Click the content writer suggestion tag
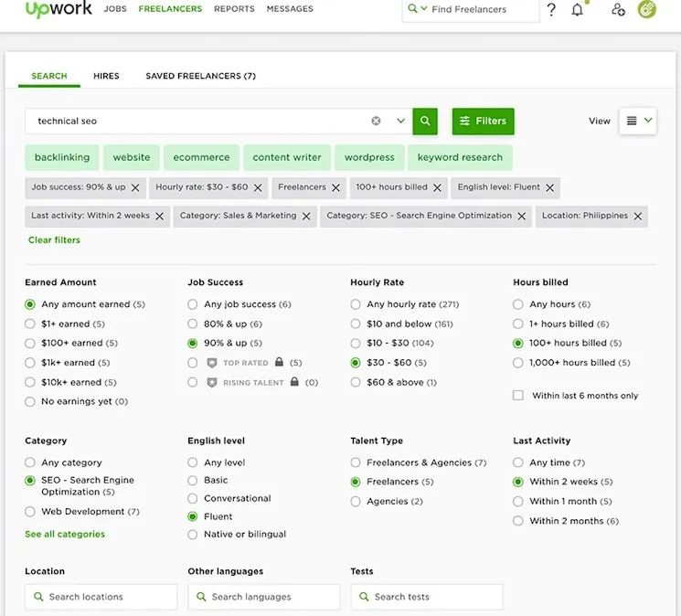The image size is (681, 616). 287,157
